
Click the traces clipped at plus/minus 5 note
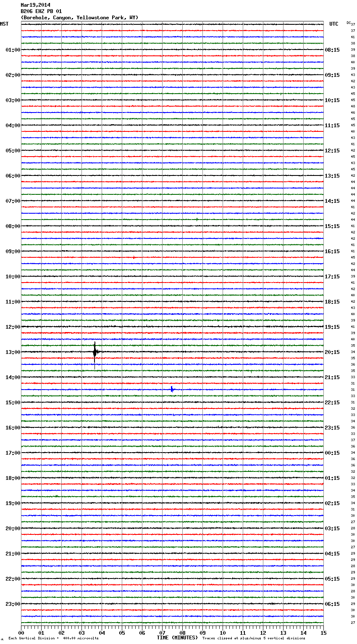click(254, 639)
